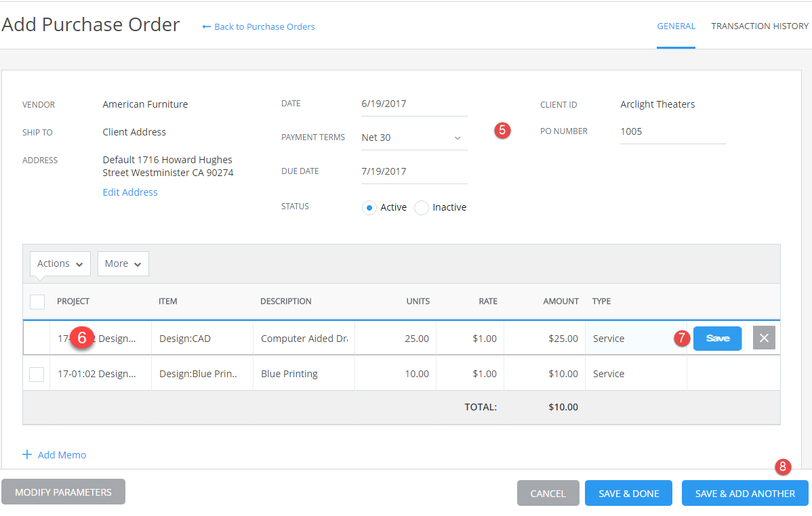The width and height of the screenshot is (812, 516).
Task: Click the blue Save button in row
Action: (x=717, y=339)
